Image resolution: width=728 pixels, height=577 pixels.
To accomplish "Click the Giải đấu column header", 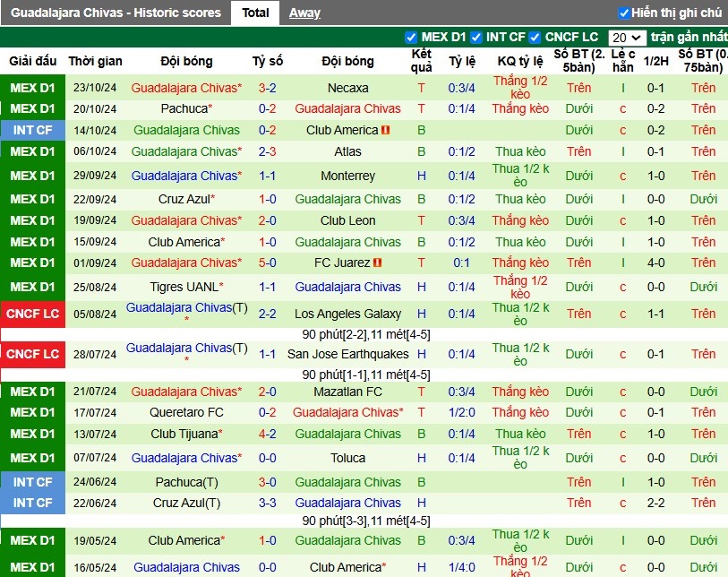I will click(x=32, y=61).
